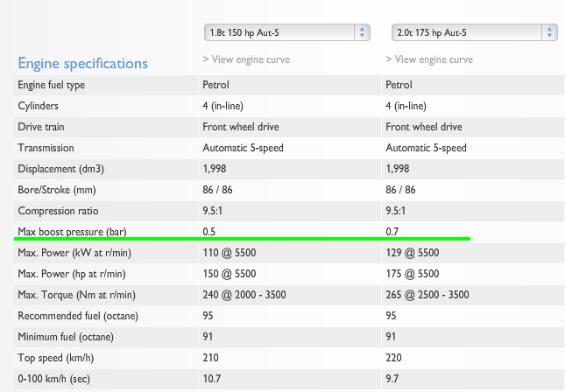Select the Engine fuel type row label
This screenshot has width=565, height=392.
coord(52,85)
